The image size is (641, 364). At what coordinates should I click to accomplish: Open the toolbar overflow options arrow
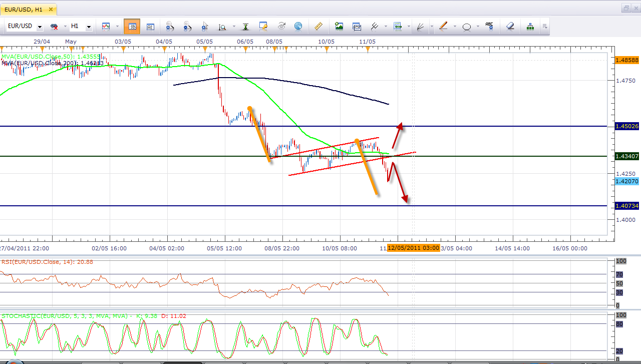tap(544, 27)
